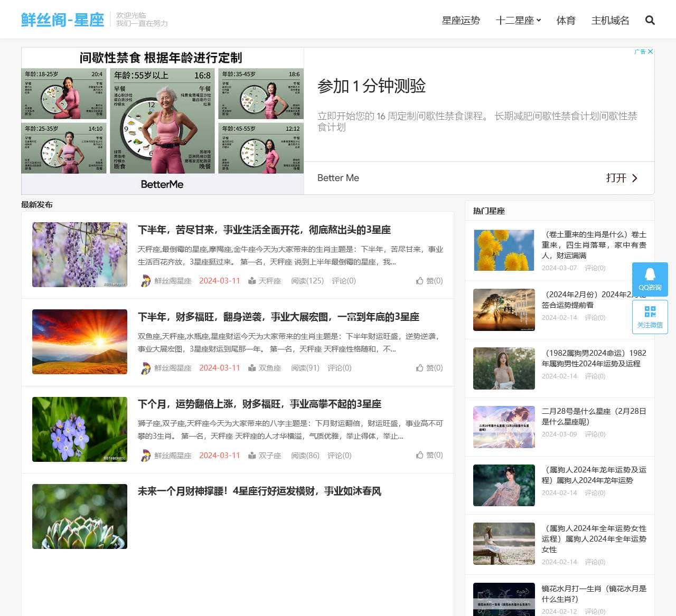Click the category icon beside 天秤座
676x616 pixels.
click(x=252, y=281)
